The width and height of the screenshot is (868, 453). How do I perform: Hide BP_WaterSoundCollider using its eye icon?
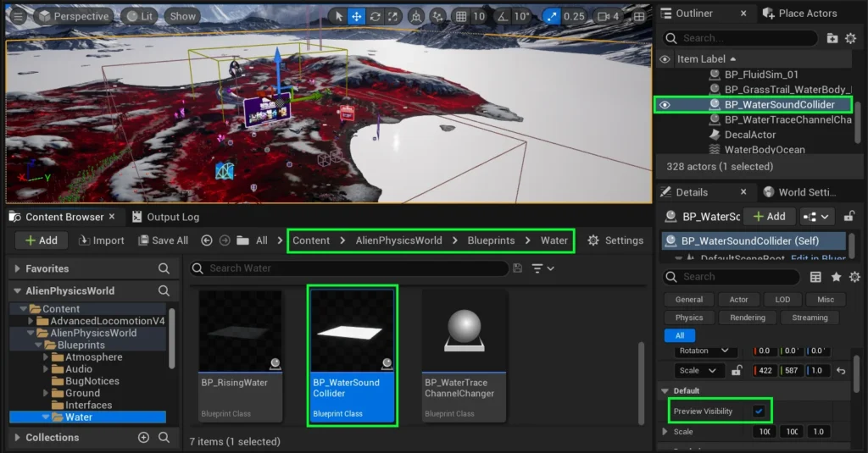665,105
